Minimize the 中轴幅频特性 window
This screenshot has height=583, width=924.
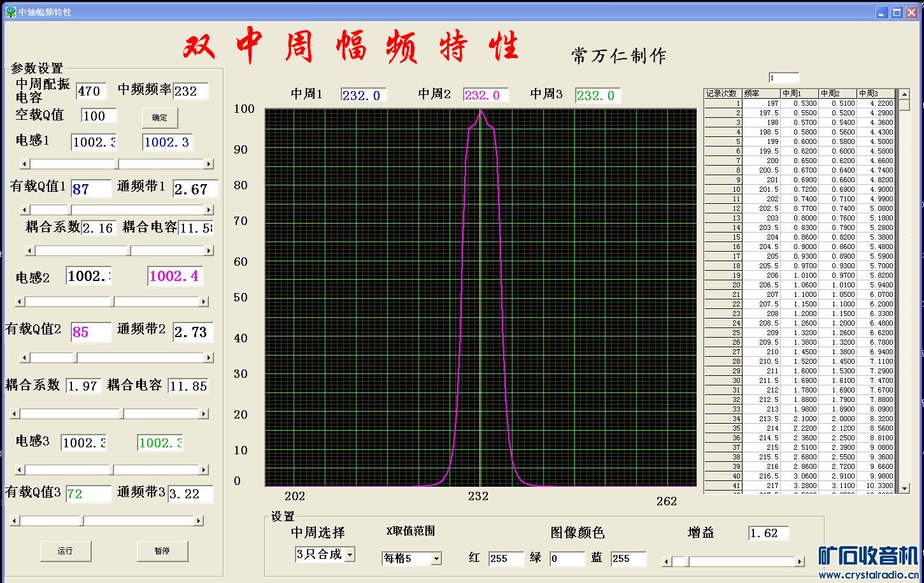(882, 12)
